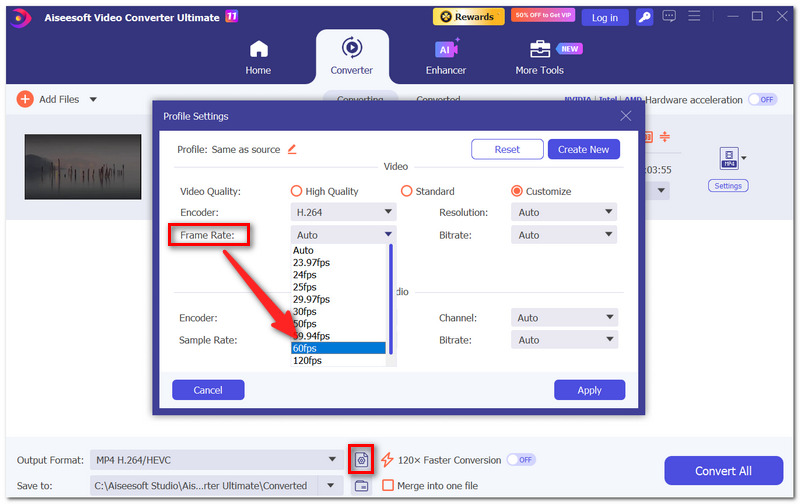Click the NEW badge on More Tools
Image resolution: width=800 pixels, height=504 pixels.
569,49
